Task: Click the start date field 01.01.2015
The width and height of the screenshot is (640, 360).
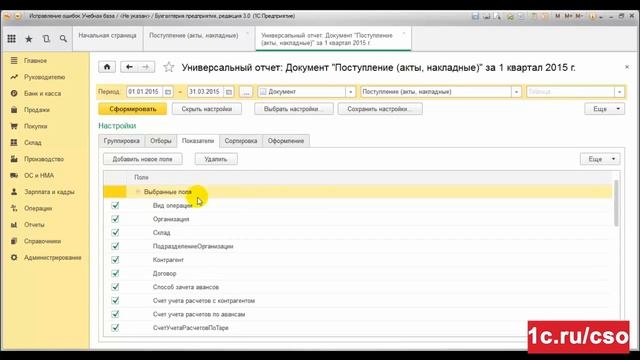Action: click(144, 92)
